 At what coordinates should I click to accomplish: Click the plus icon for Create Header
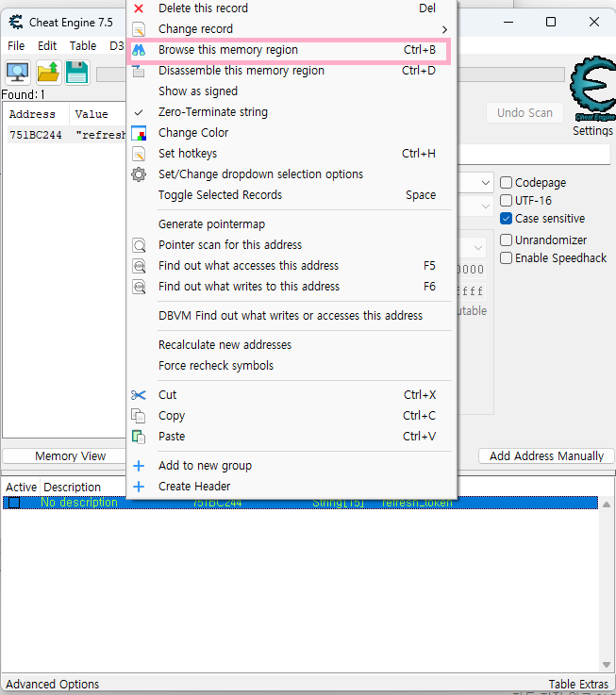click(x=139, y=487)
